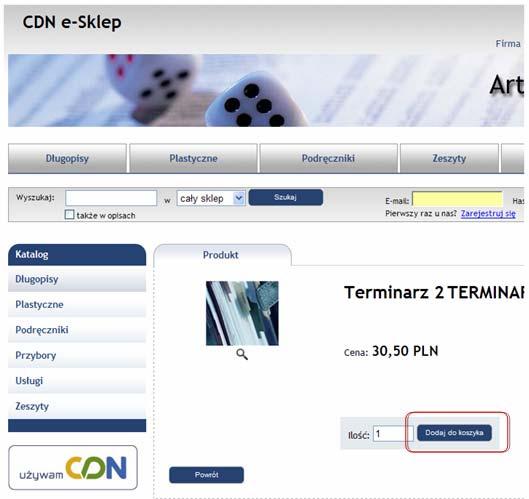Select Przybory in the Katalog sidebar
529x499 pixels.
[x=77, y=355]
